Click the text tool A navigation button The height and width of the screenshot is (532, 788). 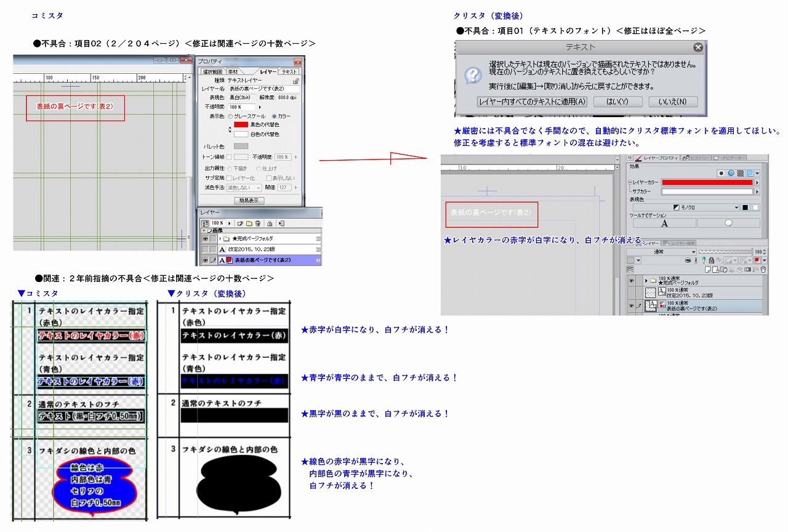[x=664, y=223]
